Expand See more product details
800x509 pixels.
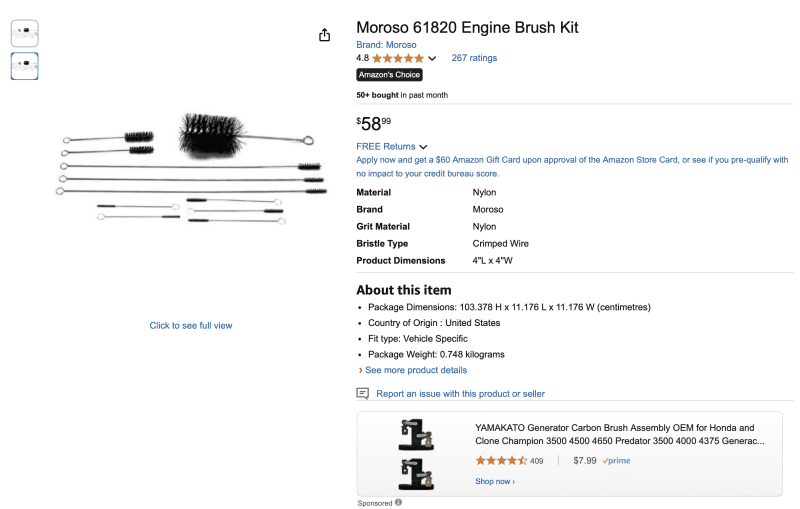tap(416, 370)
